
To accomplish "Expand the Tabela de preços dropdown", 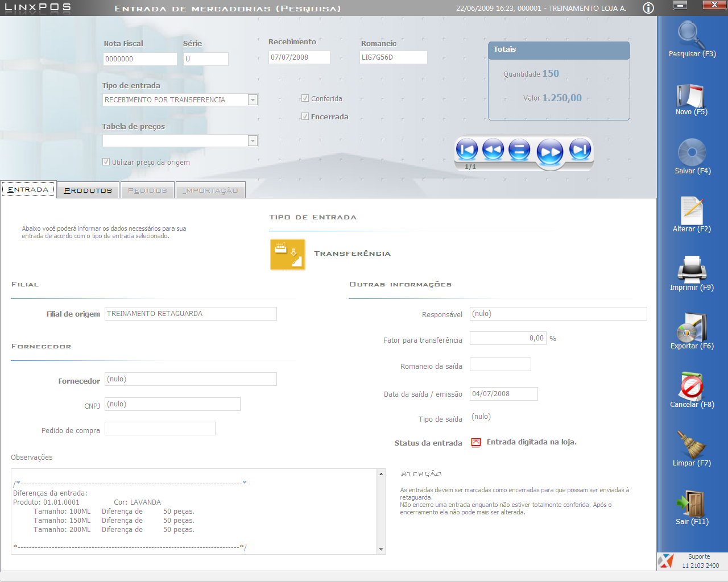I will 253,141.
